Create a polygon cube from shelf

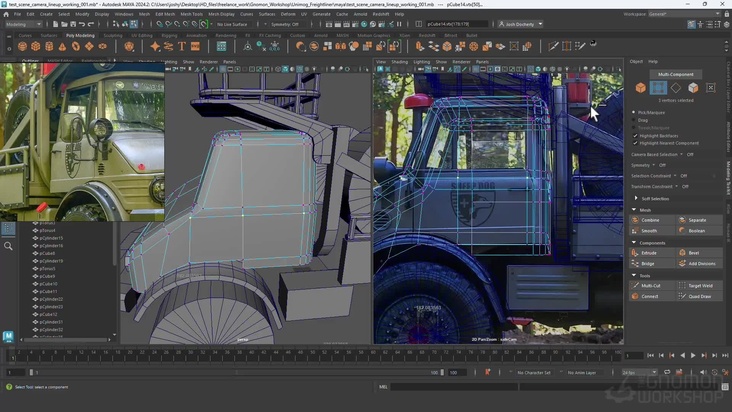[x=36, y=46]
